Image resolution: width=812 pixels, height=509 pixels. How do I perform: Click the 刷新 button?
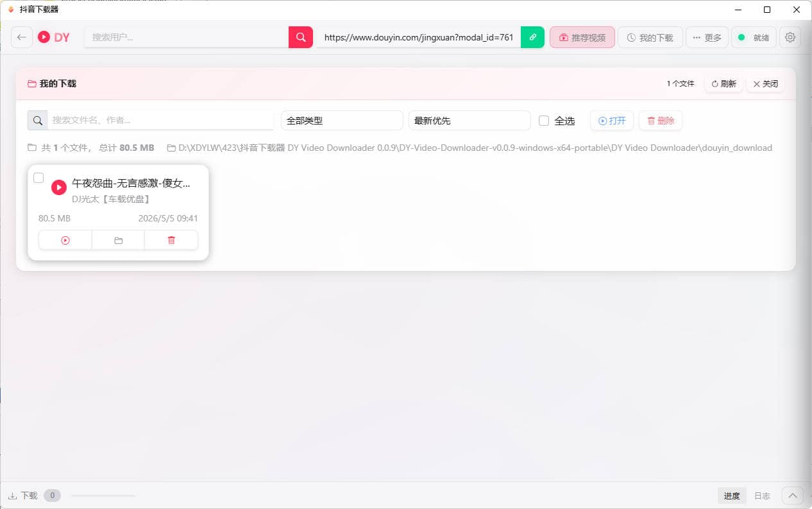(724, 83)
